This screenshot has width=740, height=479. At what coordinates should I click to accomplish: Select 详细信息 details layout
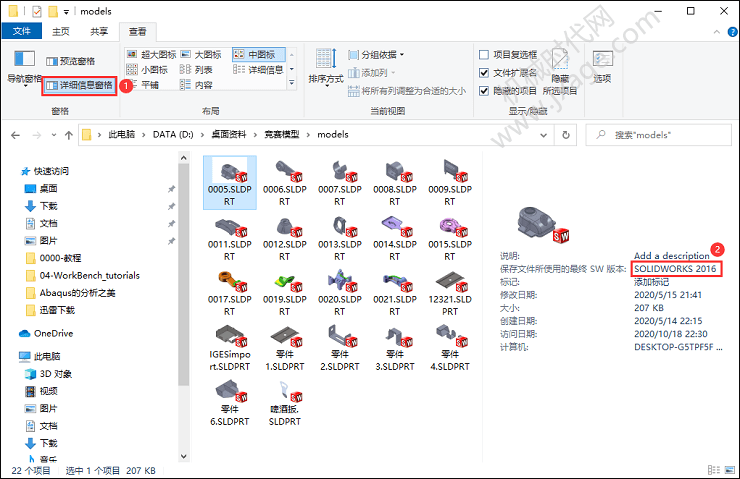(x=258, y=69)
